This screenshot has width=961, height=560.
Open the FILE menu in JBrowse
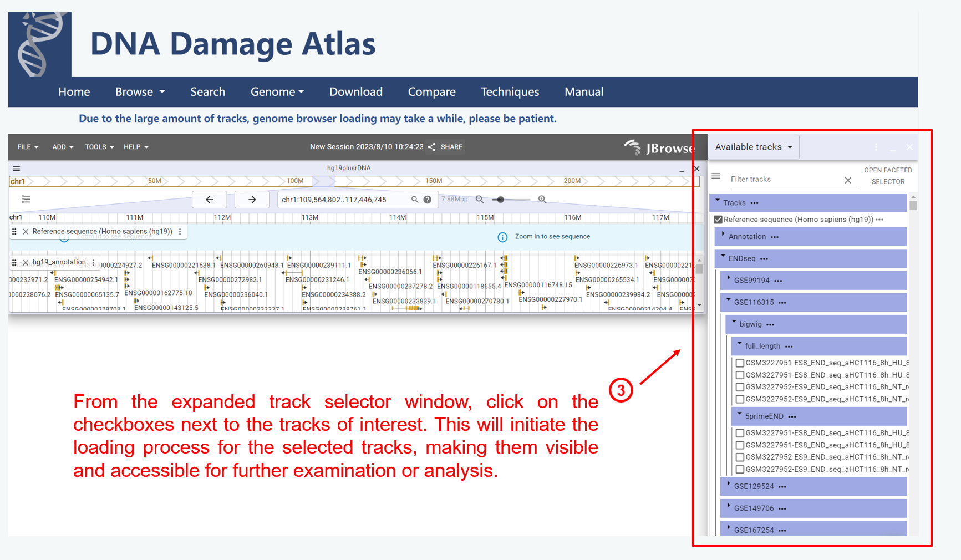tap(28, 147)
